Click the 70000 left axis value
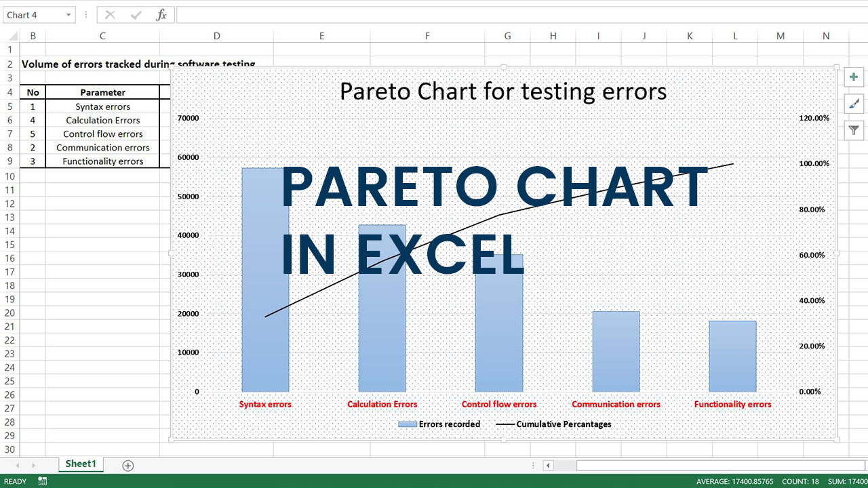 tap(189, 118)
